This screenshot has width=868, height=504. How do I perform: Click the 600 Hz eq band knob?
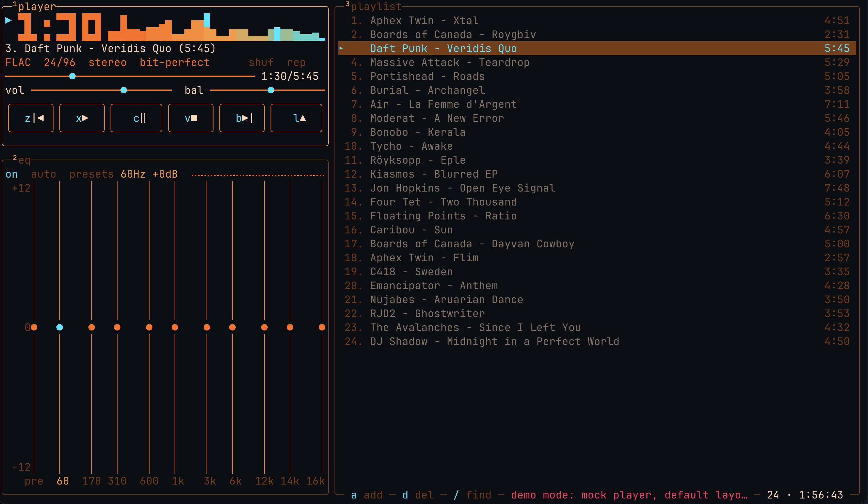tap(149, 327)
